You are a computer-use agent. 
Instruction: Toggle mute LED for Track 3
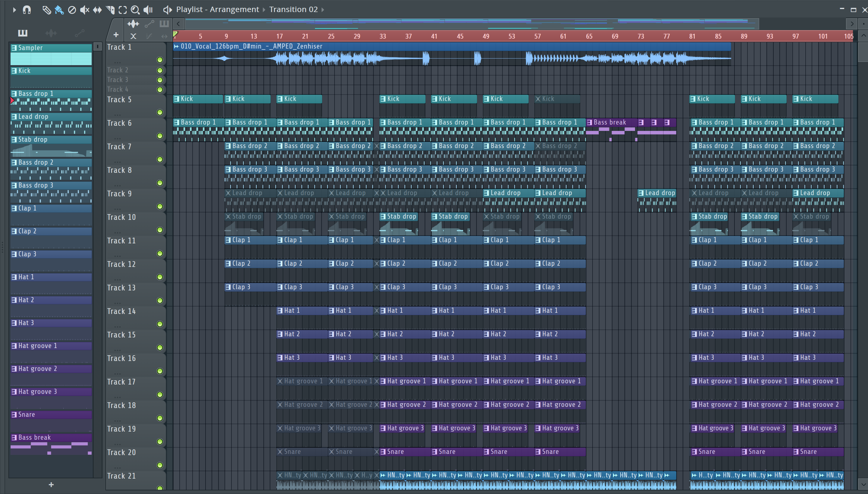point(160,80)
